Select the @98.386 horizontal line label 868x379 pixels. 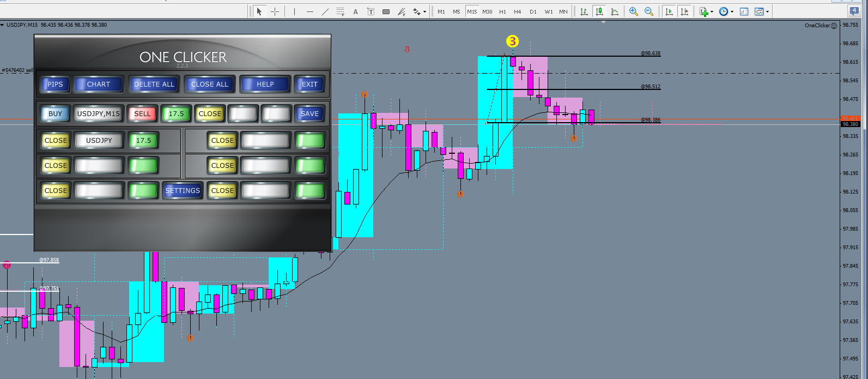click(651, 119)
